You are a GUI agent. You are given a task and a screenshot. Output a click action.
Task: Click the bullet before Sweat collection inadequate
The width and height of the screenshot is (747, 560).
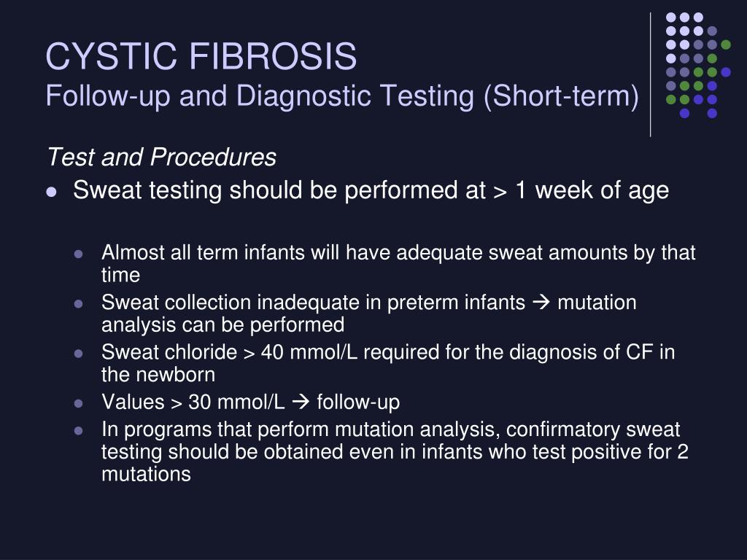click(x=79, y=304)
